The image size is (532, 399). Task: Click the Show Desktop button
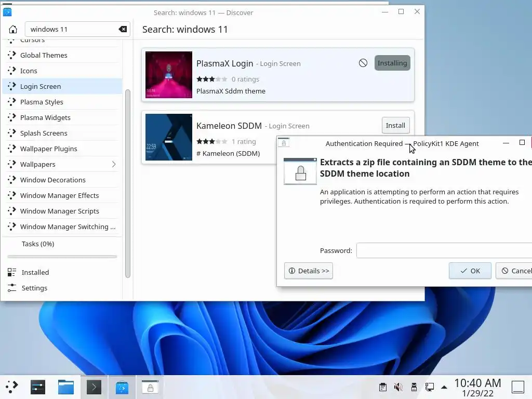(518, 387)
